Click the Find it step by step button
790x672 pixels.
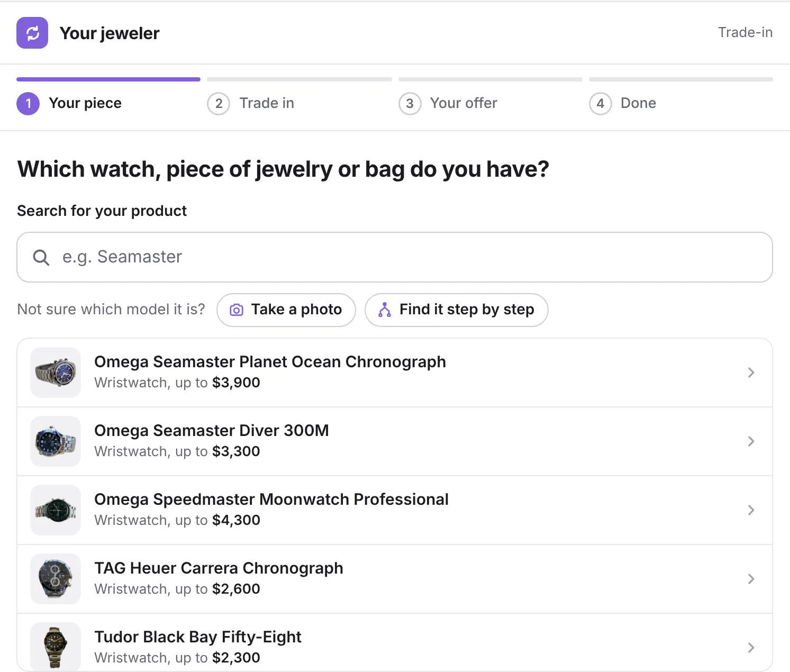click(x=457, y=310)
